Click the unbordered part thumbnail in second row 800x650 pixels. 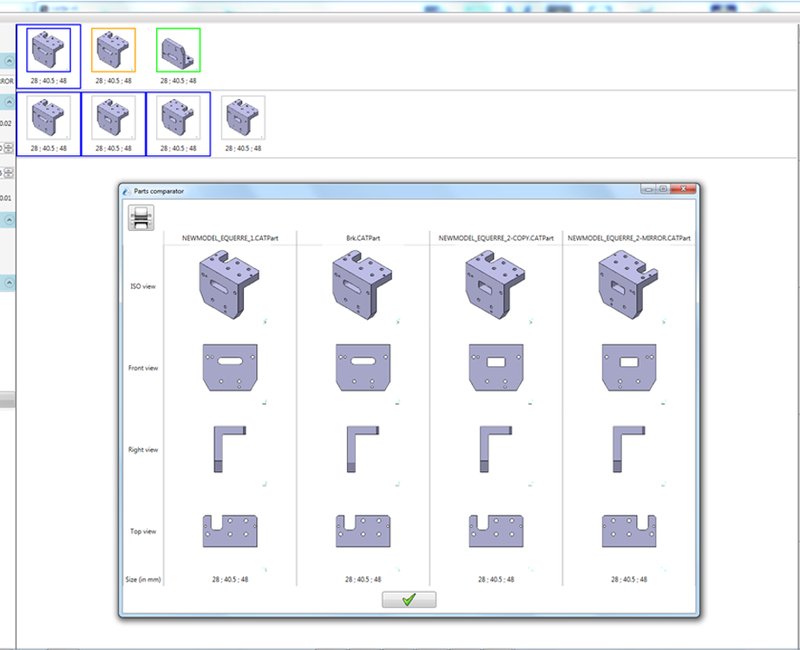pyautogui.click(x=243, y=120)
